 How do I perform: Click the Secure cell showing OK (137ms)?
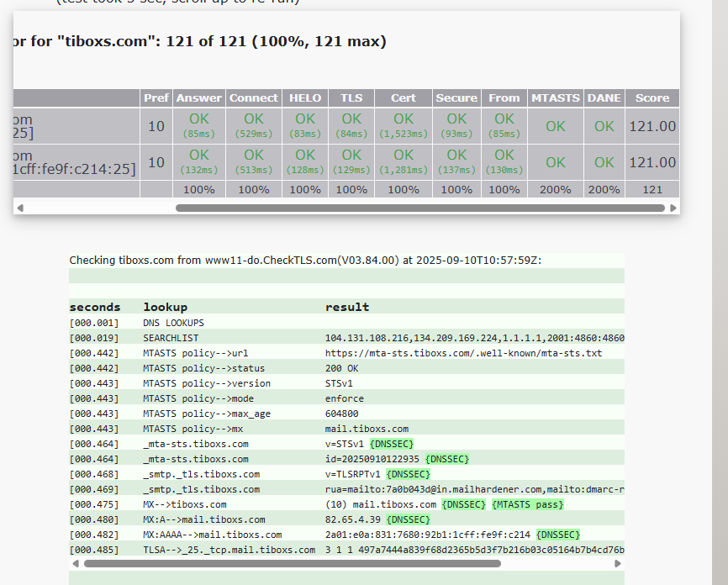[456, 162]
